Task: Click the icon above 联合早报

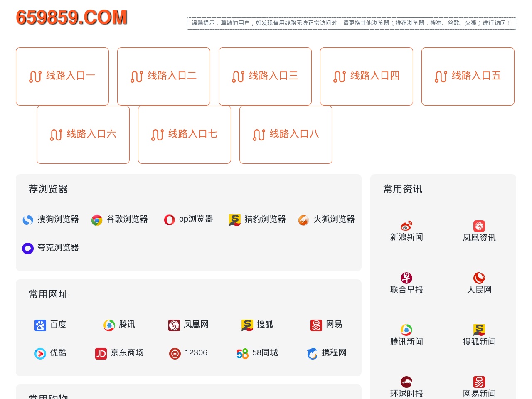Action: (x=406, y=278)
